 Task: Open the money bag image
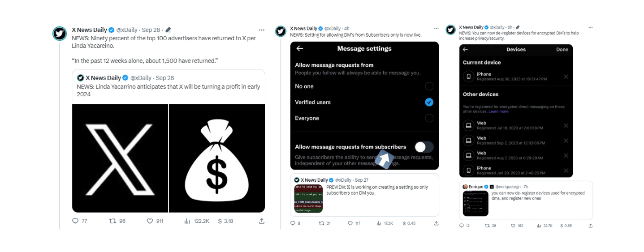pos(217,158)
